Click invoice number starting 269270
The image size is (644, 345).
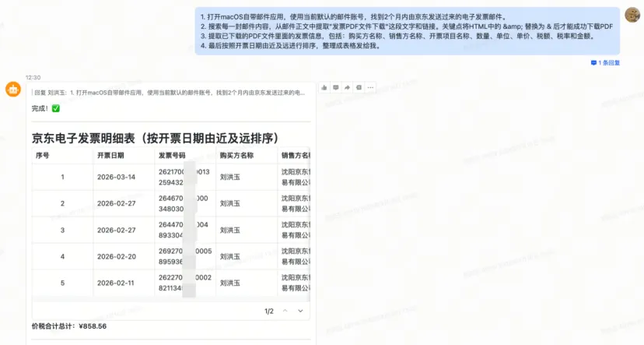tap(185, 256)
